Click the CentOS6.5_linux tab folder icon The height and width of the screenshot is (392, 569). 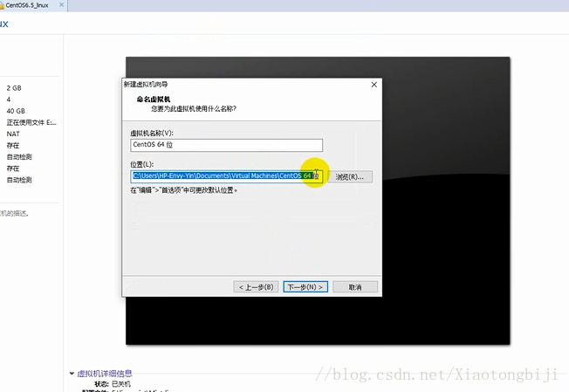tap(2, 5)
